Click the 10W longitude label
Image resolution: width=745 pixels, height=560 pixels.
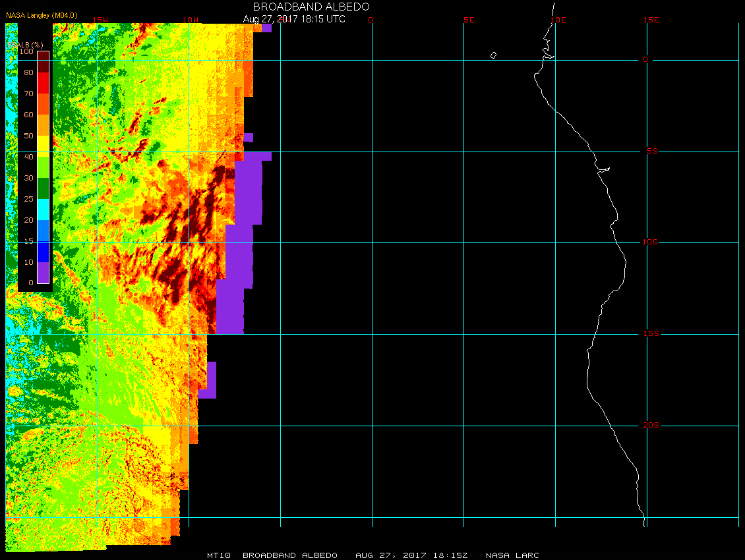click(191, 20)
